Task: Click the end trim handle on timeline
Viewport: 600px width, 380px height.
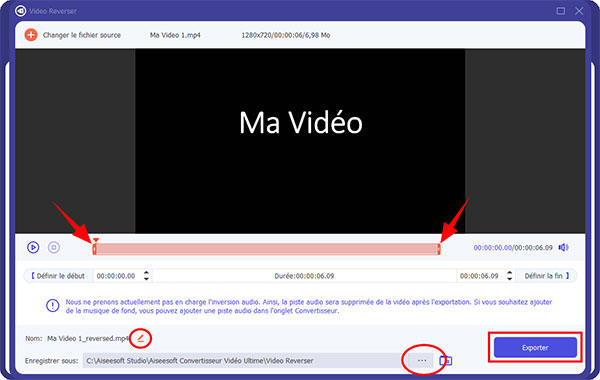Action: [439, 249]
